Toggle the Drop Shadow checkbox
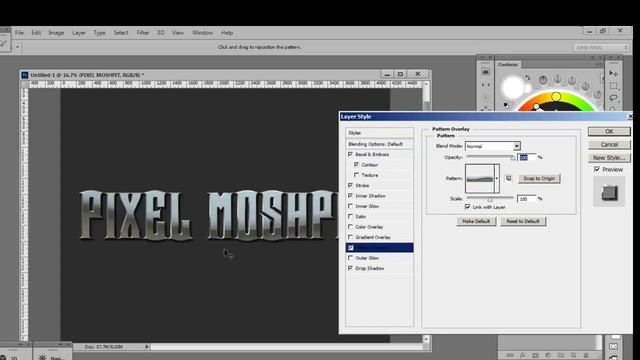 coord(350,268)
